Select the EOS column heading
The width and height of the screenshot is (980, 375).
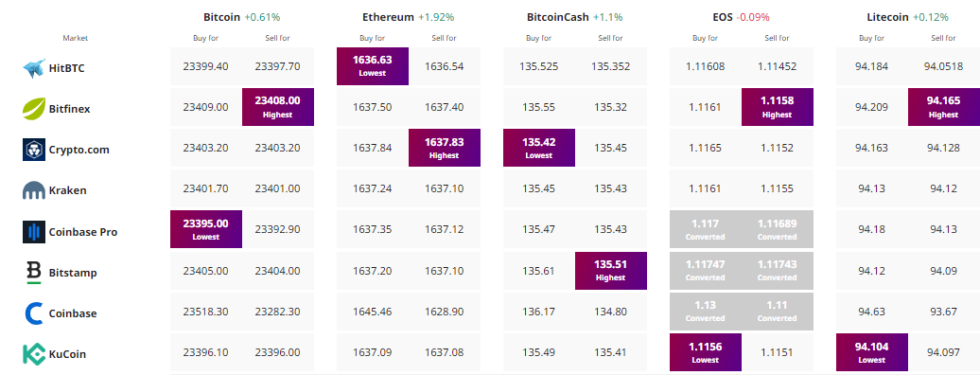[724, 17]
